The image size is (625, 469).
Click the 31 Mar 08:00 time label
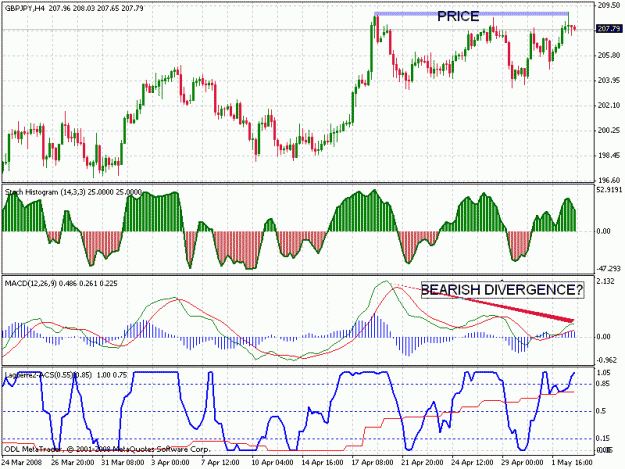123,462
